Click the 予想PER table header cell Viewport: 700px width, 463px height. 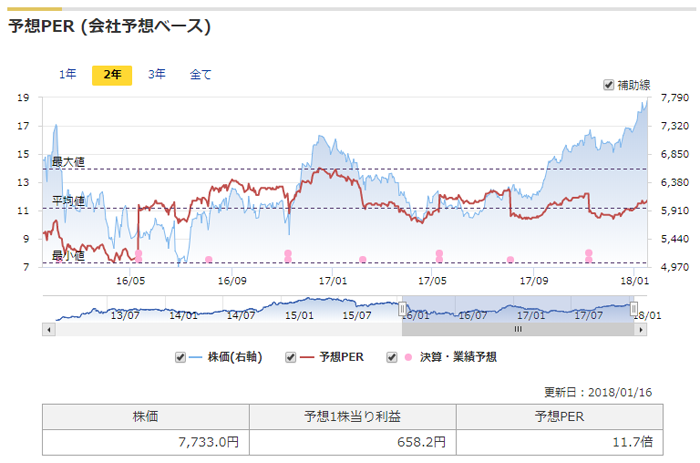point(559,417)
